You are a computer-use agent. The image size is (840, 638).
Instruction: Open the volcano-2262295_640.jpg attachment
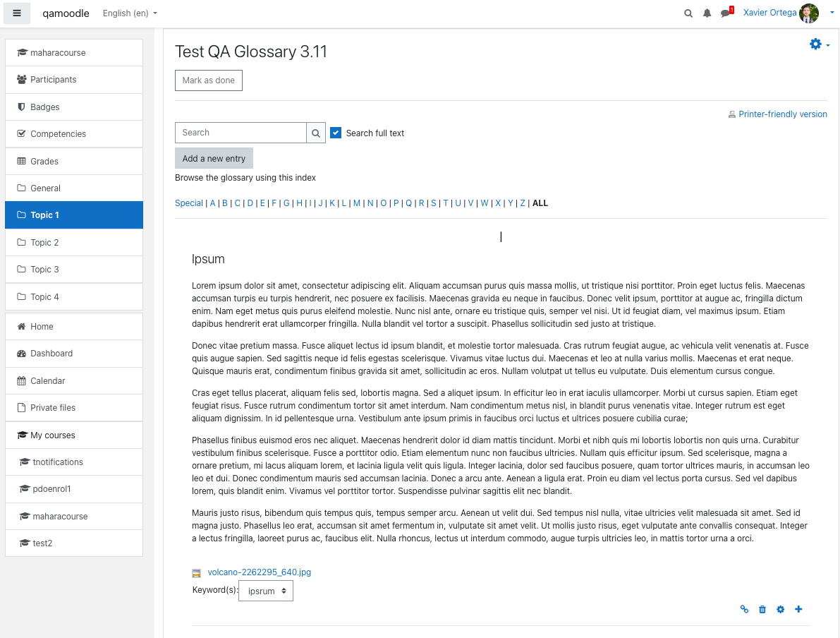[x=260, y=572]
